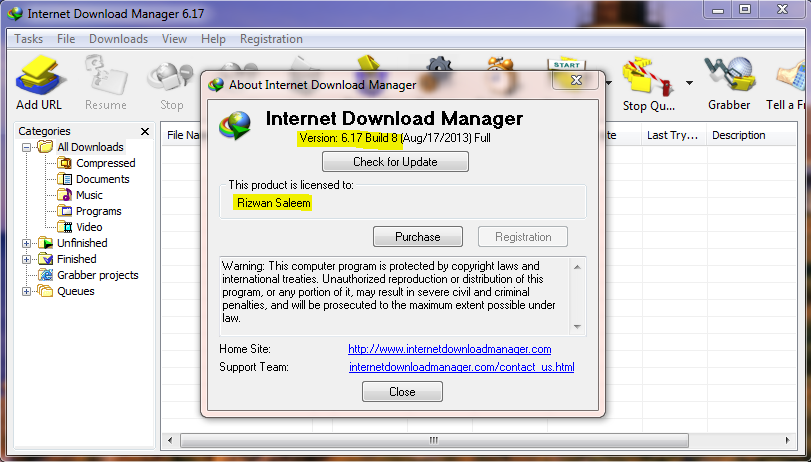This screenshot has height=462, width=811.
Task: Open the Registration menu
Action: pyautogui.click(x=271, y=39)
